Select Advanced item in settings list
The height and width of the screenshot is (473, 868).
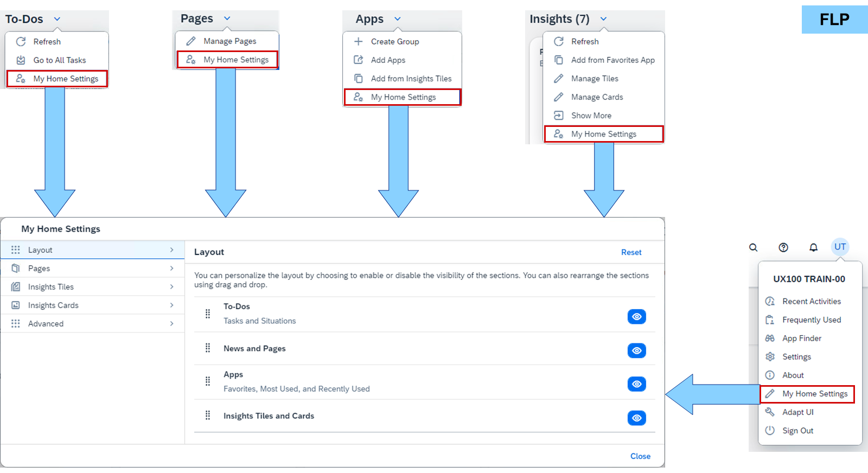point(92,323)
